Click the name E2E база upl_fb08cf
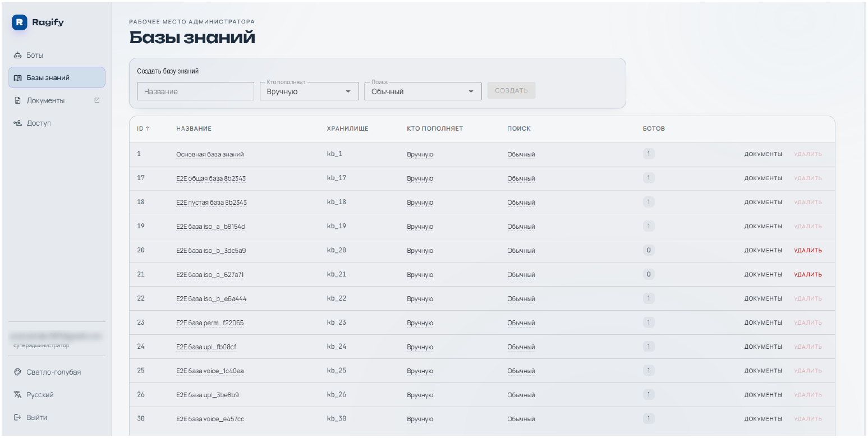 click(x=206, y=347)
